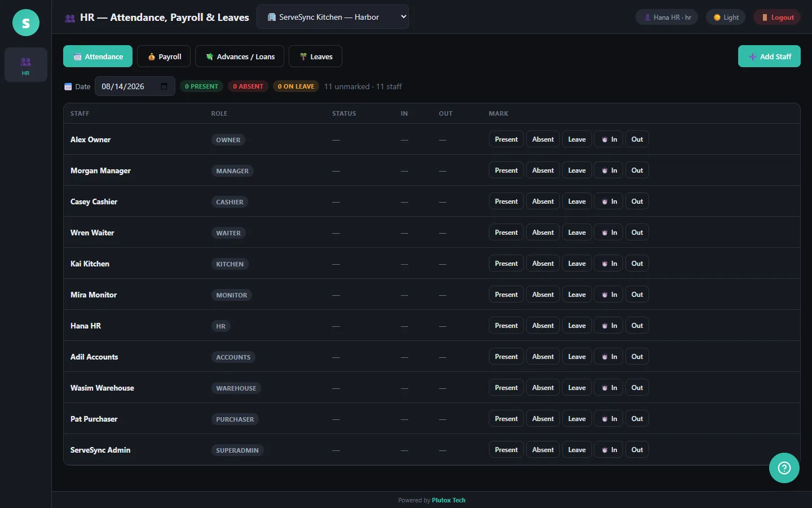Mark Pat Purchaser as Absent
The image size is (812, 508).
(543, 419)
